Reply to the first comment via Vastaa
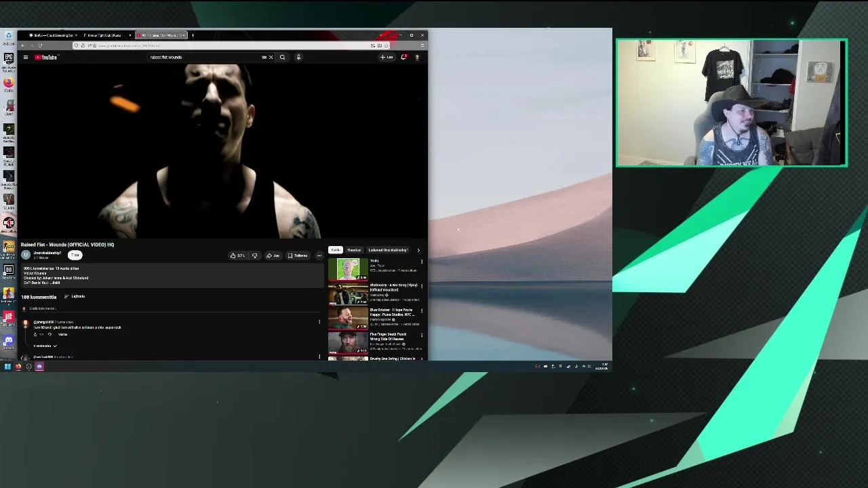Screen dimensions: 868x488 tap(62, 334)
